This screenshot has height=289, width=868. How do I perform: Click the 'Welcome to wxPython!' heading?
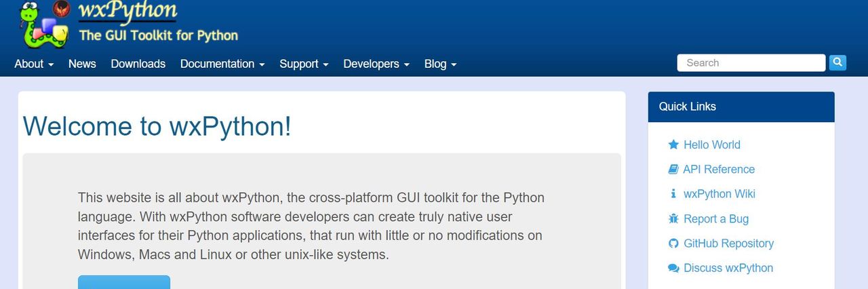pyautogui.click(x=157, y=126)
